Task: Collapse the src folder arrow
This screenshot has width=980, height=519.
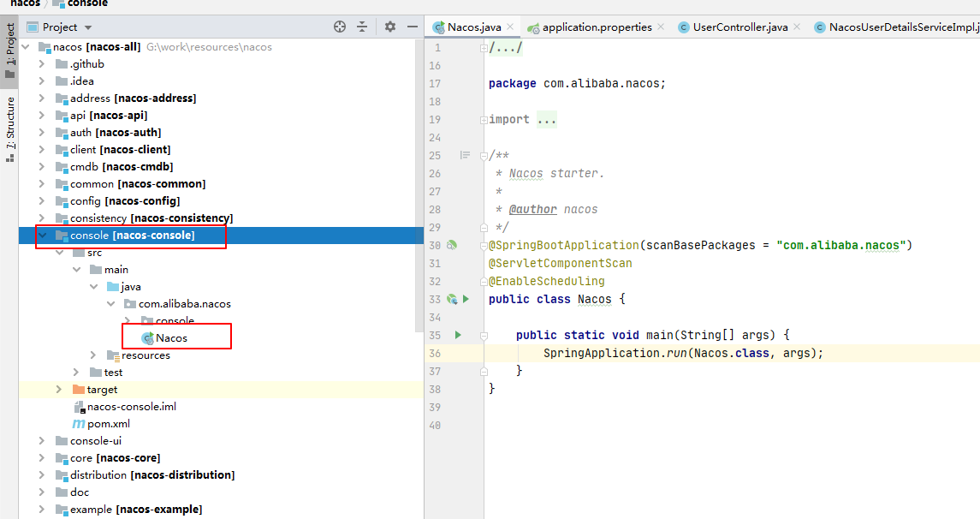Action: click(59, 253)
